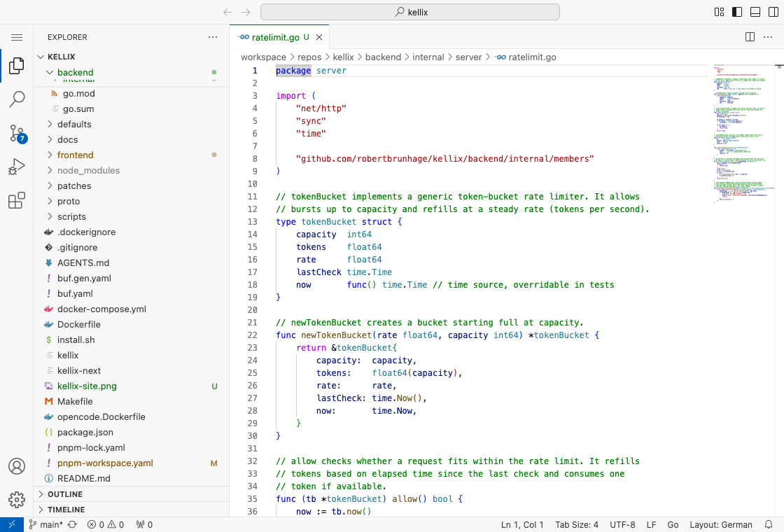The image size is (784, 532).
Task: Open buf.gen.yaml in the explorer
Action: pyautogui.click(x=132, y=278)
